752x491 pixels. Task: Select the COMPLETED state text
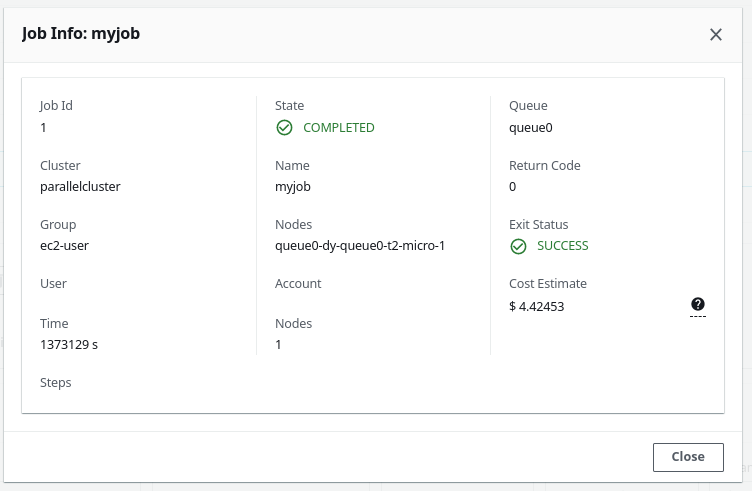[x=339, y=128]
